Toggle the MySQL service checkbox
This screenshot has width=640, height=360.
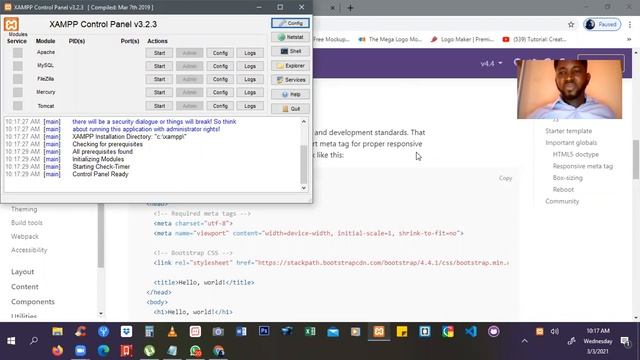click(x=18, y=66)
